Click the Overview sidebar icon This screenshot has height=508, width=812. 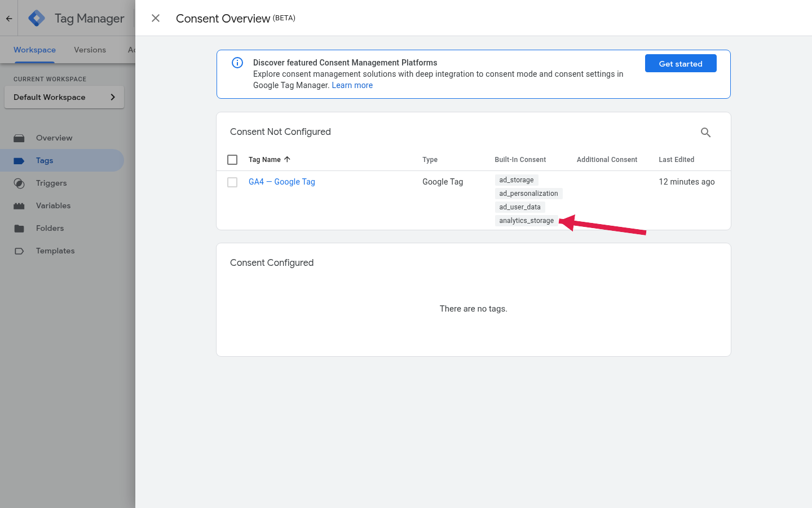(19, 138)
